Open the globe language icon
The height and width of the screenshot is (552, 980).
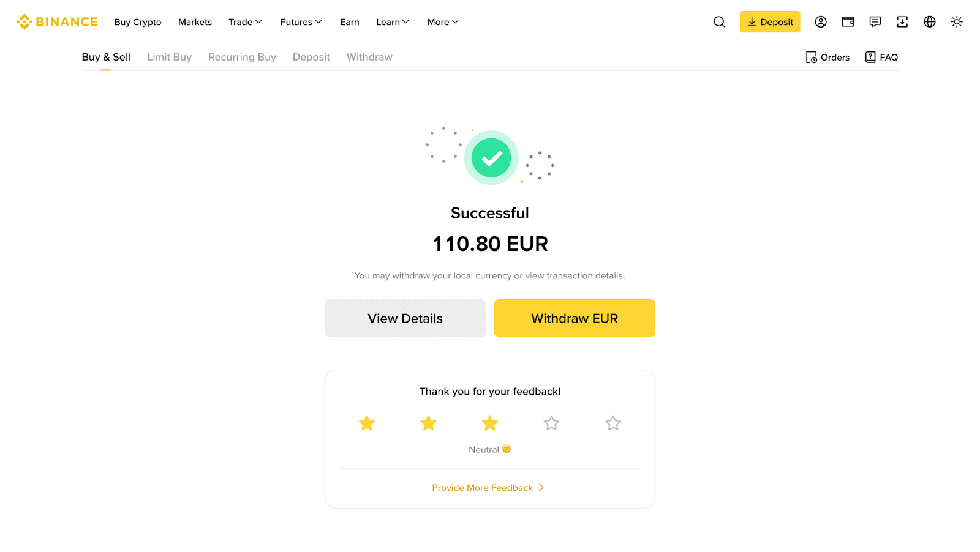tap(930, 22)
